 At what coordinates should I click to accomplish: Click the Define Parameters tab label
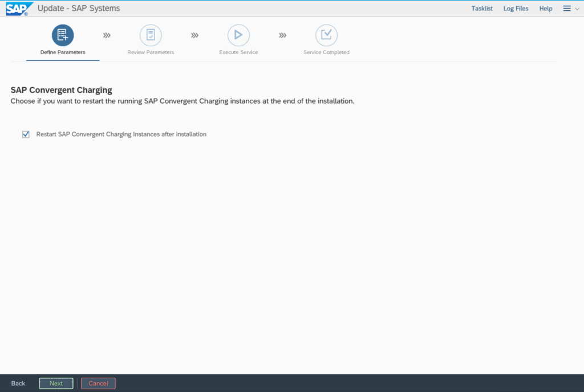[x=63, y=52]
